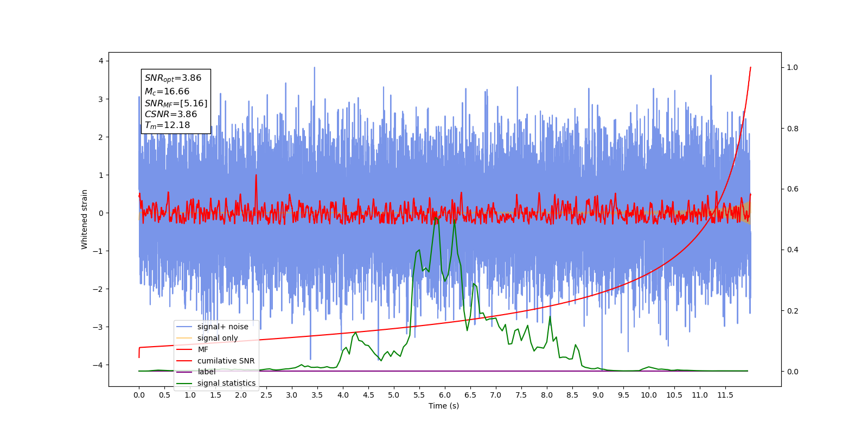Click the 4 tick on strain axis
The image size is (868, 434).
click(101, 61)
